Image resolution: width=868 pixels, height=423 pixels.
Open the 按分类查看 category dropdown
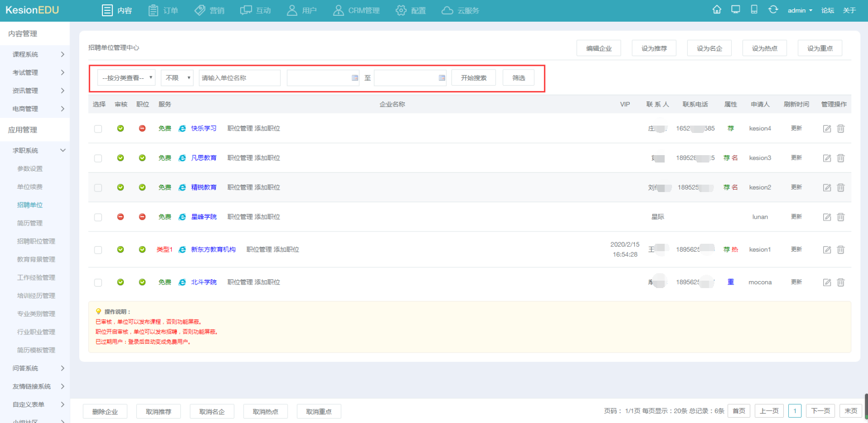[127, 78]
